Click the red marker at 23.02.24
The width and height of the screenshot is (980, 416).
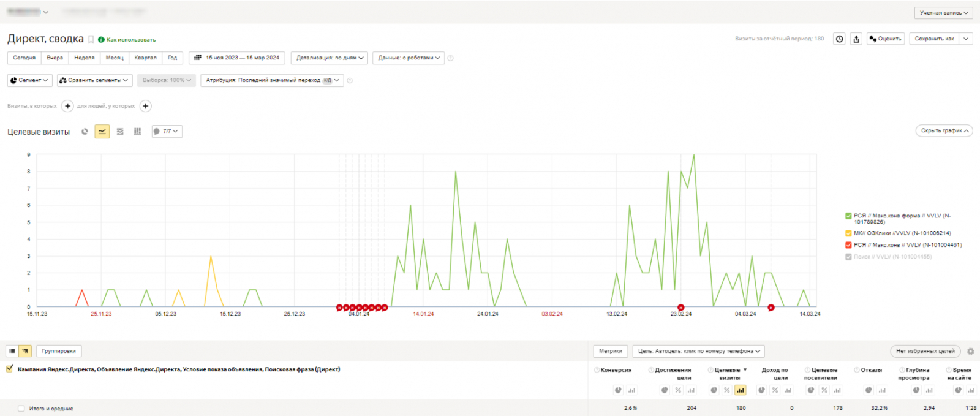tap(680, 307)
